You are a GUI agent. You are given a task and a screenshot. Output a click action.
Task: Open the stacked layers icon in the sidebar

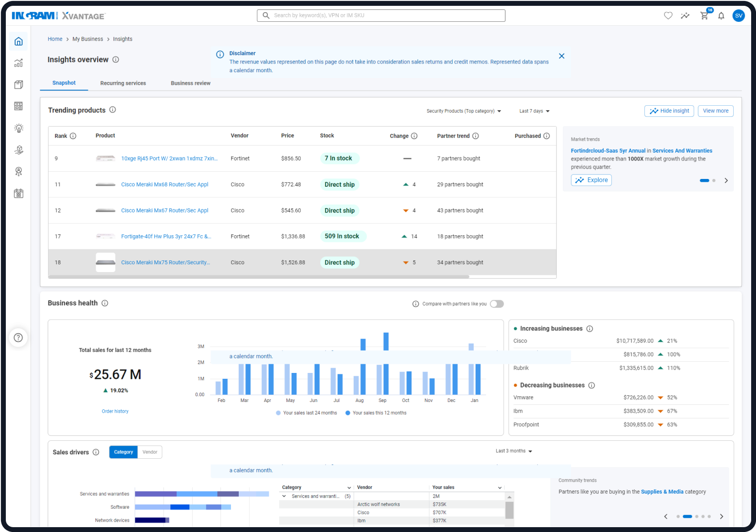click(18, 150)
